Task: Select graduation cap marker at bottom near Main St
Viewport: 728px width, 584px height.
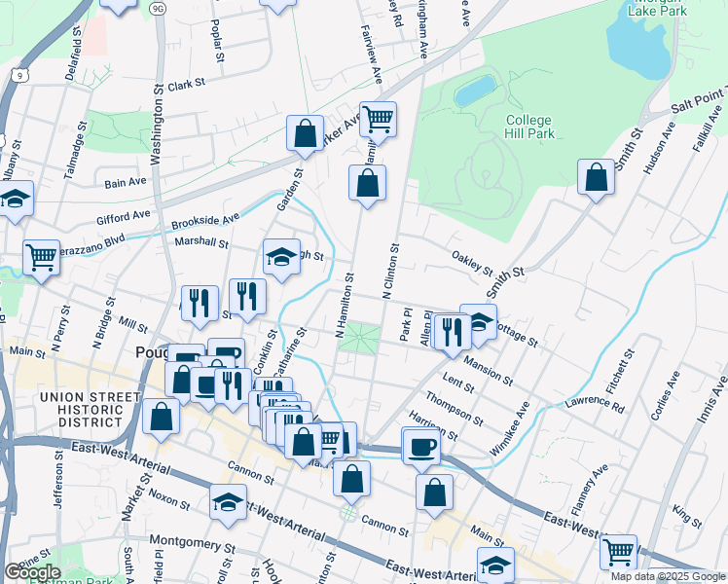Action: pyautogui.click(x=495, y=564)
